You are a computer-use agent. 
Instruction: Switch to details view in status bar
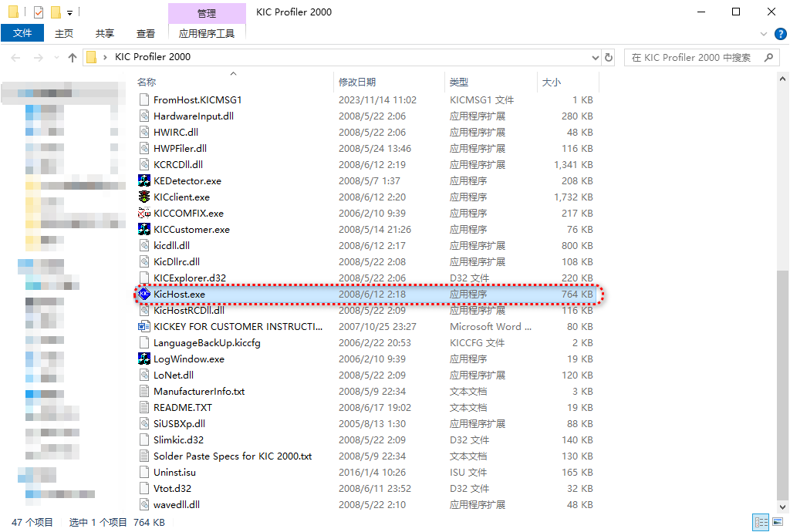[x=760, y=522]
